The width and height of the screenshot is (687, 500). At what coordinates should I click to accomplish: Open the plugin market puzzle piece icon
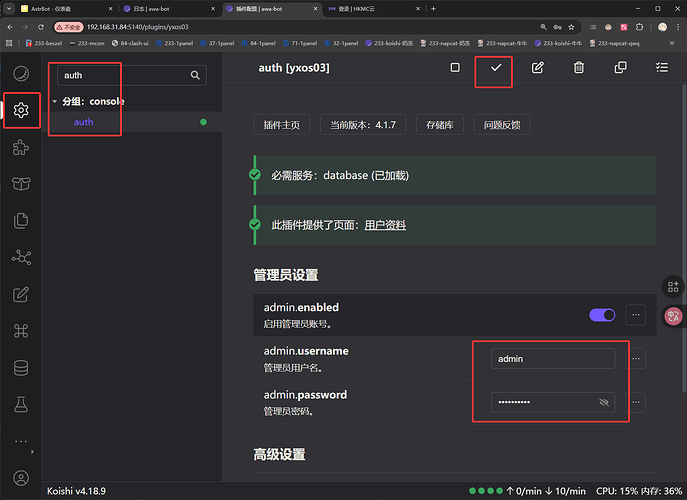pyautogui.click(x=22, y=147)
